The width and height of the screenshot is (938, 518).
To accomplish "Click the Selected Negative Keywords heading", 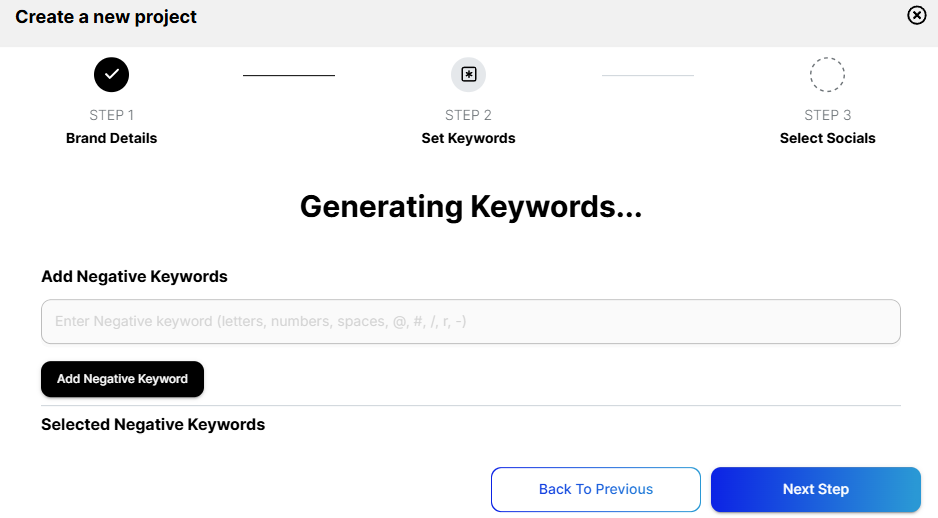I will [x=153, y=424].
